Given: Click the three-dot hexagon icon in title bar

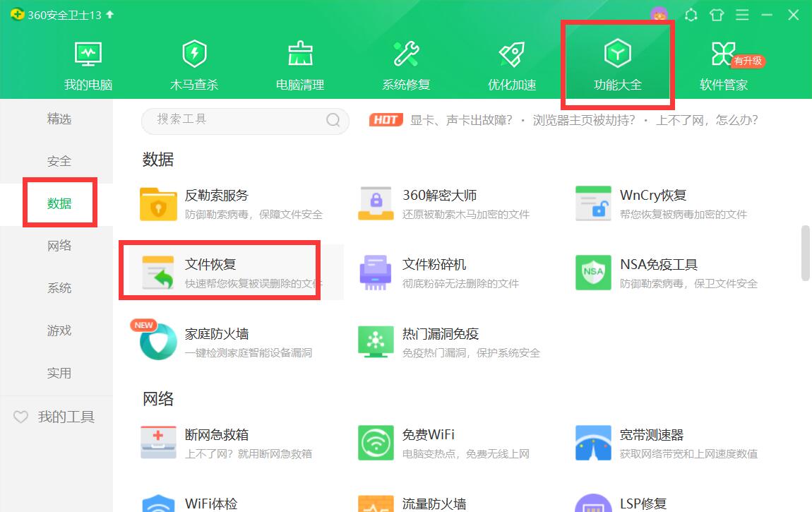Looking at the screenshot, I should [691, 15].
